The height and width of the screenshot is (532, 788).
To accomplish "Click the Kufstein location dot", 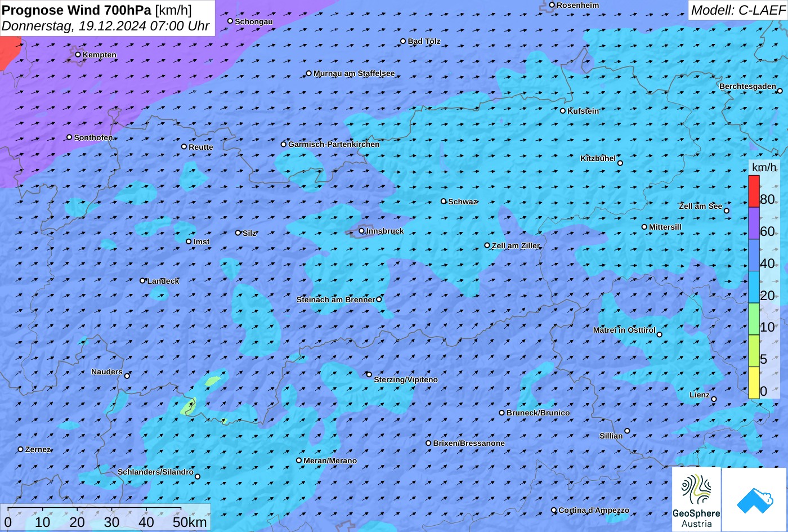I will coord(563,111).
